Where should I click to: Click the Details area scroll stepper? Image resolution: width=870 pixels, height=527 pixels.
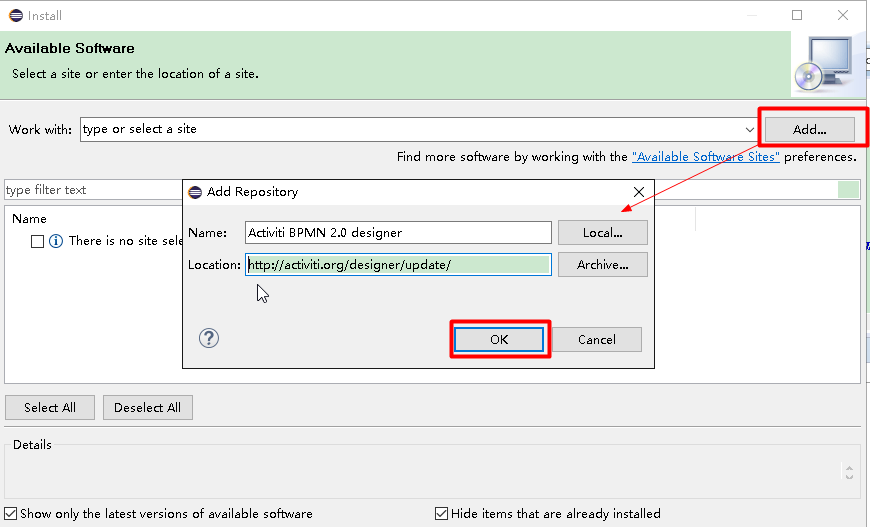click(849, 472)
